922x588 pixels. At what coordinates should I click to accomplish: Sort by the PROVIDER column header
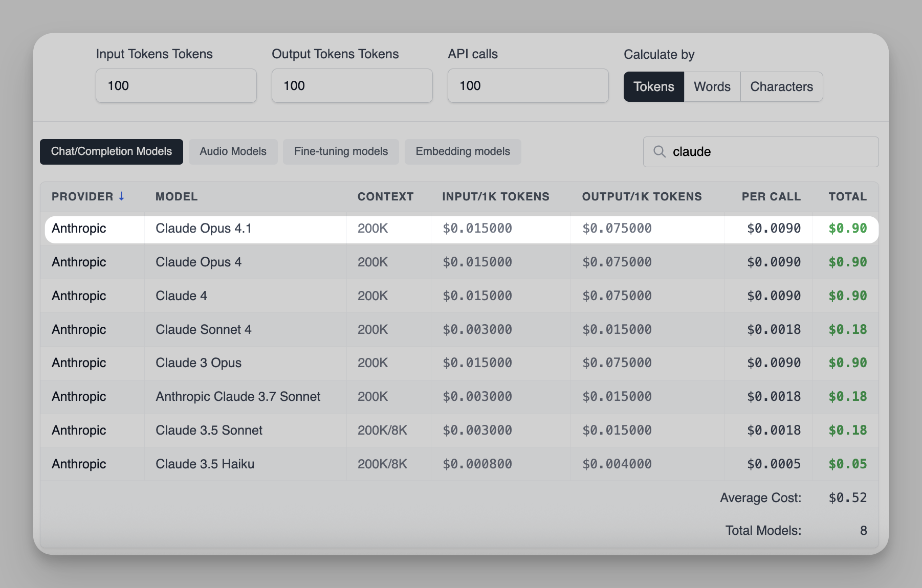click(x=82, y=197)
